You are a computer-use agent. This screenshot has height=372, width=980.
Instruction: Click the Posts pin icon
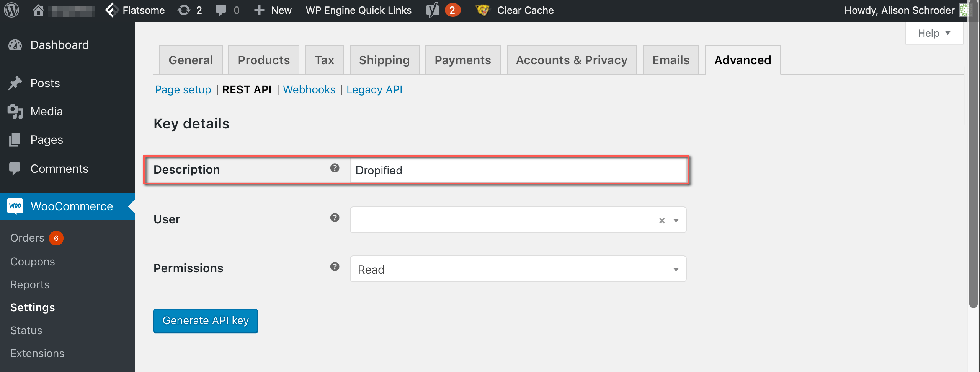coord(15,83)
